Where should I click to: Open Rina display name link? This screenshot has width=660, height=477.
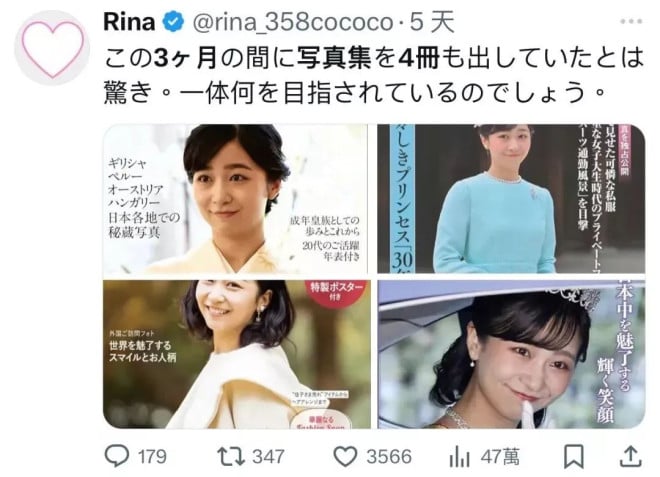click(x=129, y=22)
